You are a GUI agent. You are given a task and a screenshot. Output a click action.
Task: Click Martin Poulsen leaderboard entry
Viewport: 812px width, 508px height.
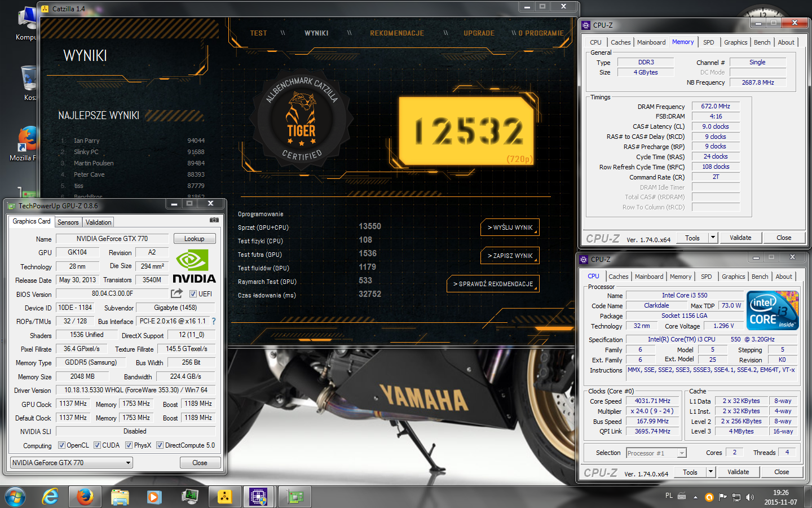(x=94, y=163)
